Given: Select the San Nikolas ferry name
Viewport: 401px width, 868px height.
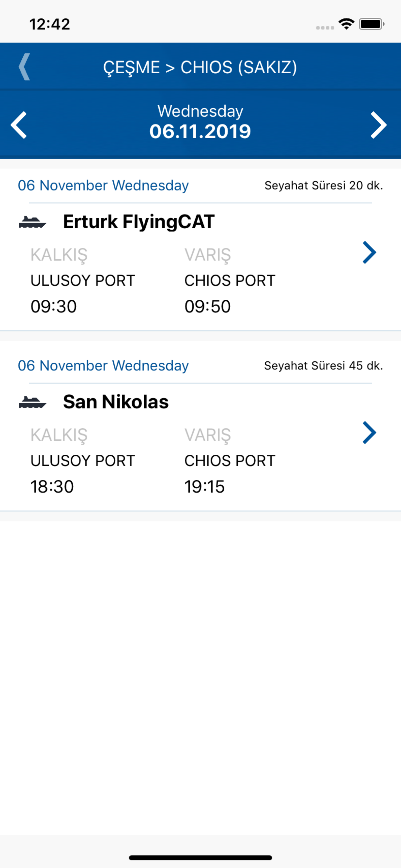Looking at the screenshot, I should 116,402.
